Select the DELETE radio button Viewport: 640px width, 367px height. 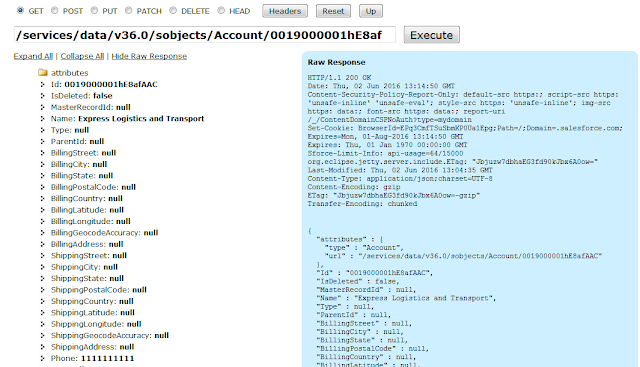[x=173, y=11]
